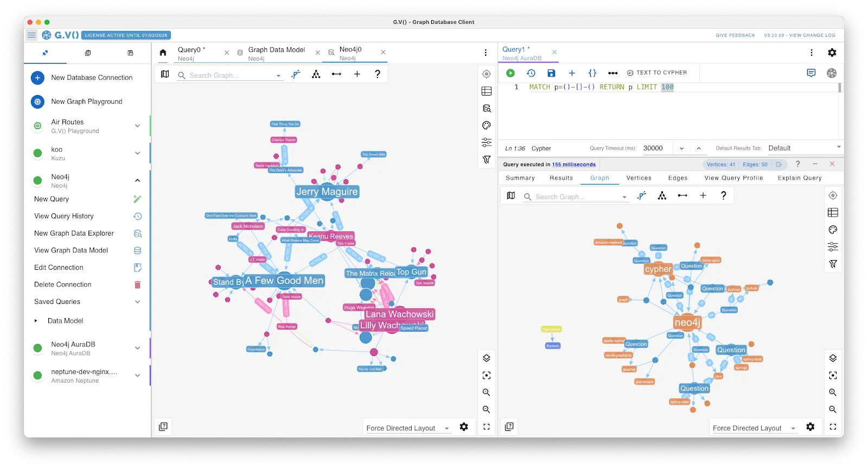Viewport: 868px width, 469px height.
Task: Open left Force Directed Layout dropdown
Action: point(408,428)
